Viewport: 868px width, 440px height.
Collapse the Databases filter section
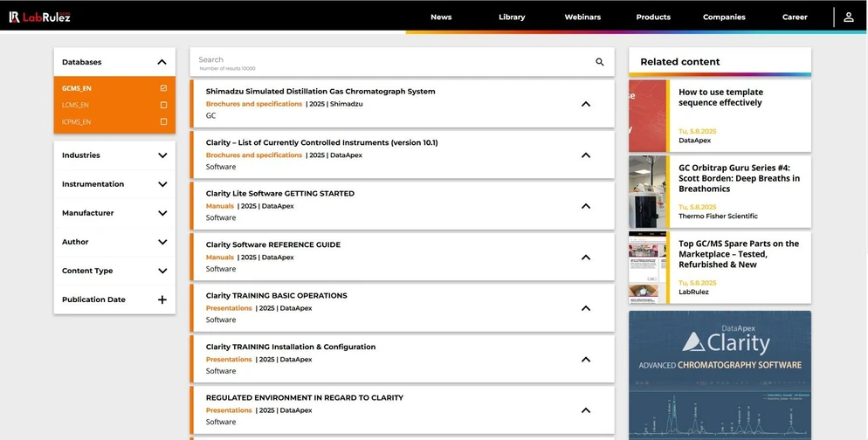tap(162, 62)
